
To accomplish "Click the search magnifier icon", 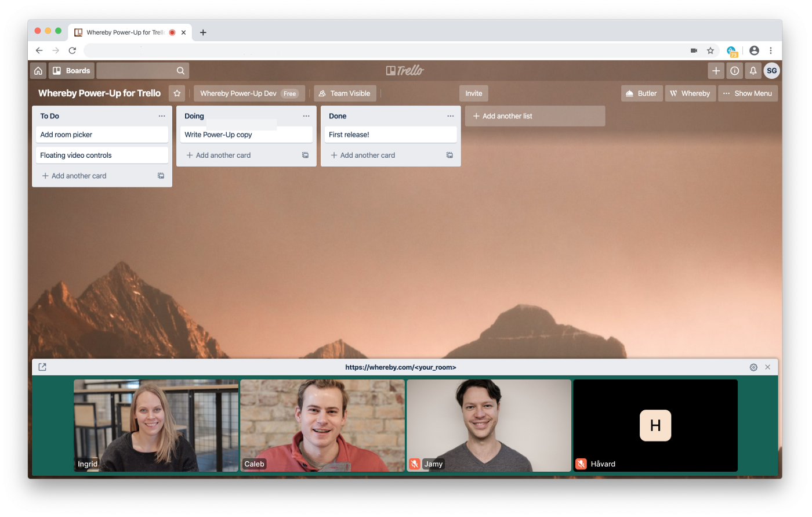I will pyautogui.click(x=180, y=71).
